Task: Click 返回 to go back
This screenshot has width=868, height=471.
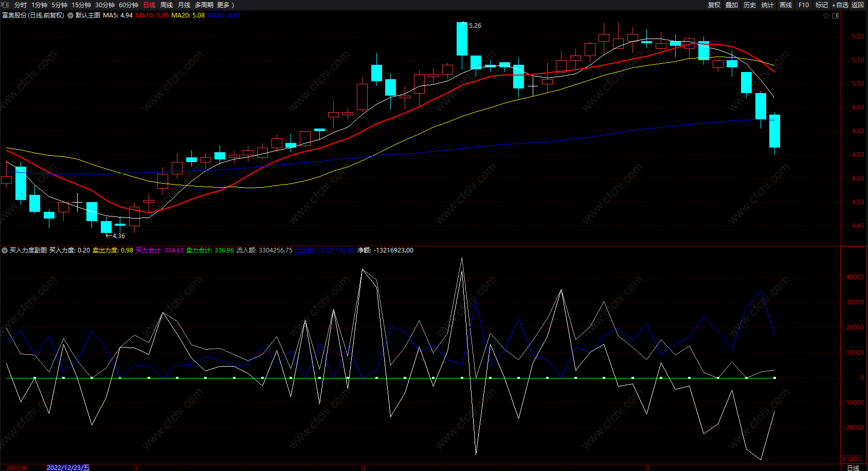Action: click(x=858, y=5)
